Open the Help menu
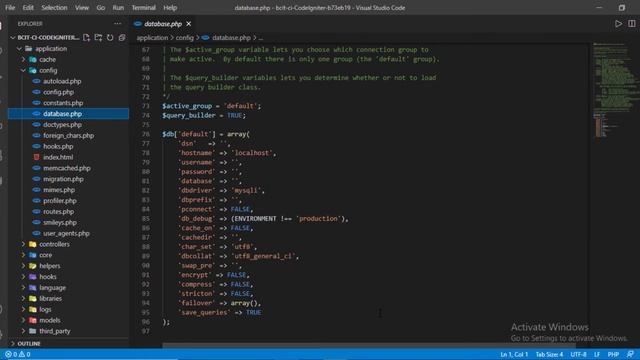 pos(170,8)
